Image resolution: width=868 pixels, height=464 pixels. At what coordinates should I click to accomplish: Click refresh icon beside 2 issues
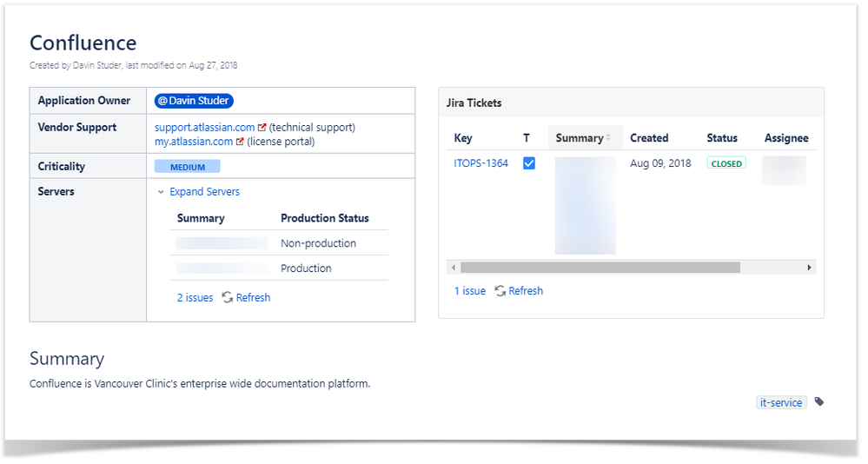pos(227,298)
